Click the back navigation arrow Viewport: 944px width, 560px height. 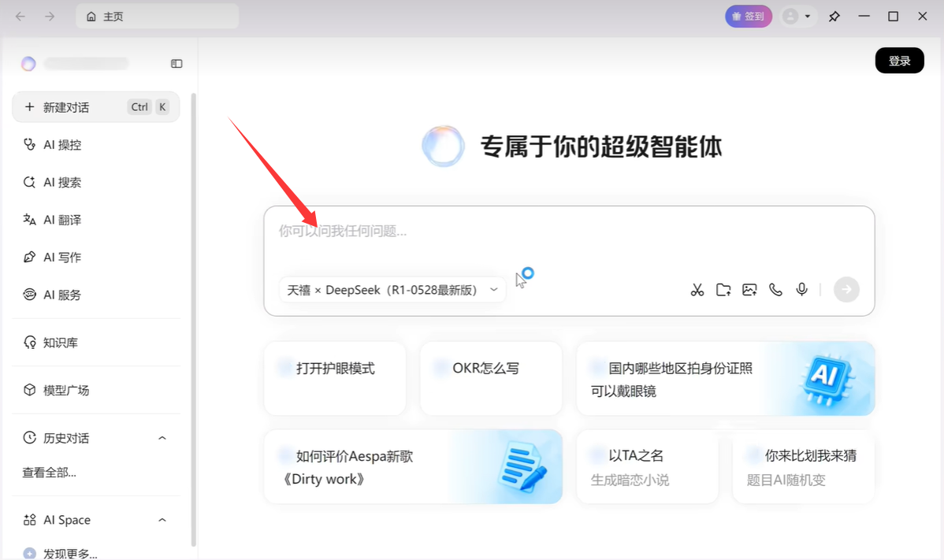point(20,17)
